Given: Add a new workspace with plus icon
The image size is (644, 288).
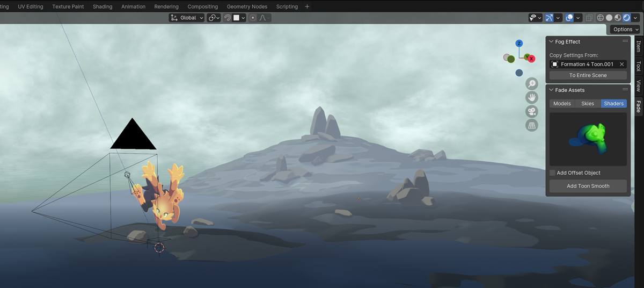Looking at the screenshot, I should [x=307, y=6].
